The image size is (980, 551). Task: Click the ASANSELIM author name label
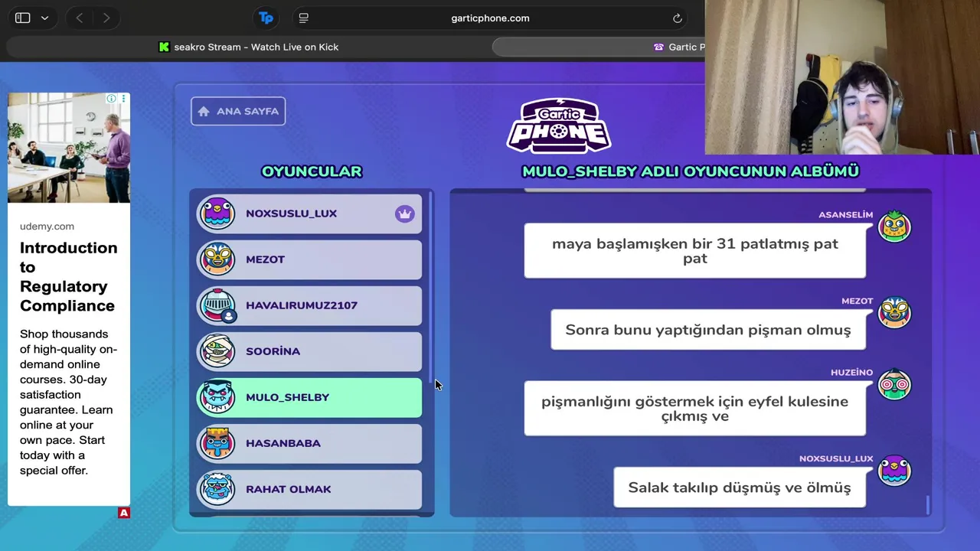pyautogui.click(x=845, y=215)
